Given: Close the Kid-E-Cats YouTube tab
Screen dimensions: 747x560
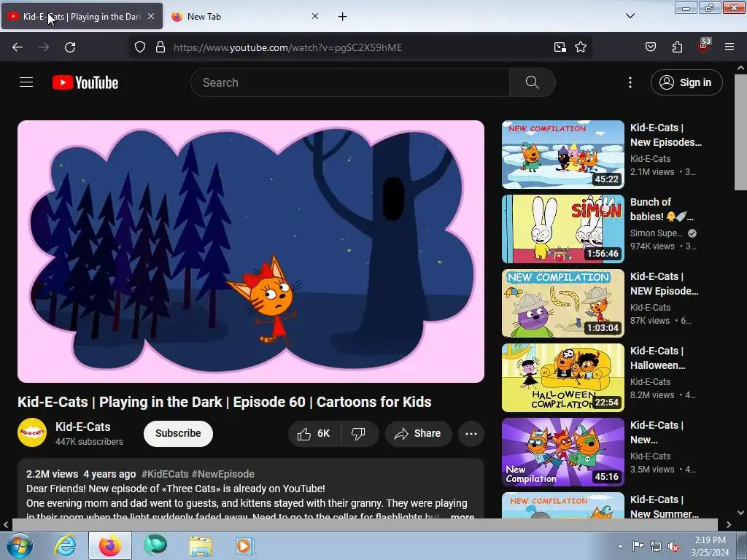Looking at the screenshot, I should click(x=151, y=16).
